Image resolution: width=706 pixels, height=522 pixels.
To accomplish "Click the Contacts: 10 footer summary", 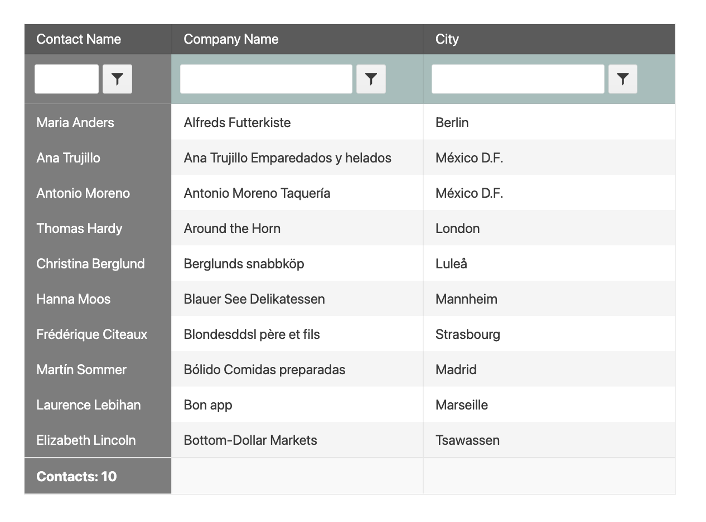I will pyautogui.click(x=77, y=477).
